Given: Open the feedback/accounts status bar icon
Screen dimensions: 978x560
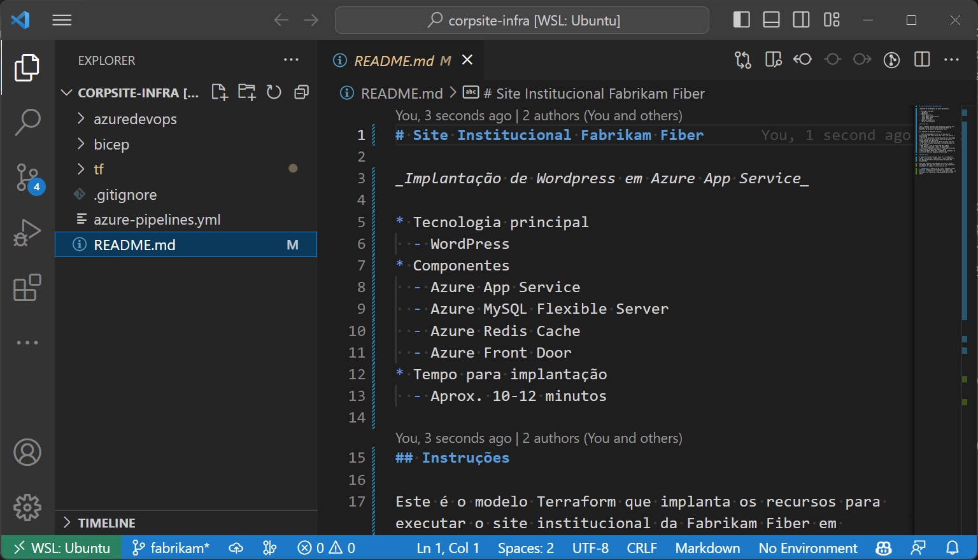Looking at the screenshot, I should [918, 548].
